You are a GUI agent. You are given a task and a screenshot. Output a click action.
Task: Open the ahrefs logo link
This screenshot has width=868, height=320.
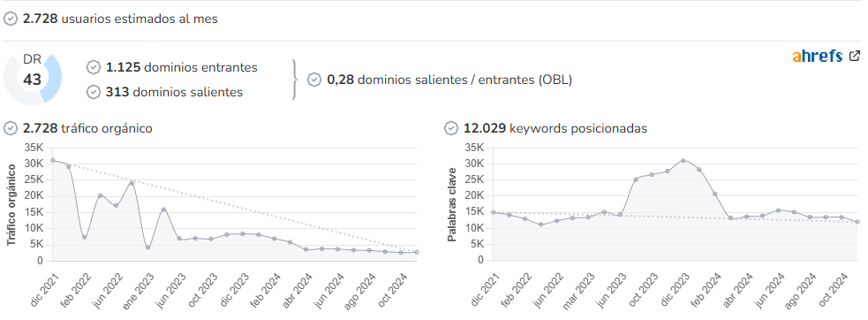tap(817, 56)
